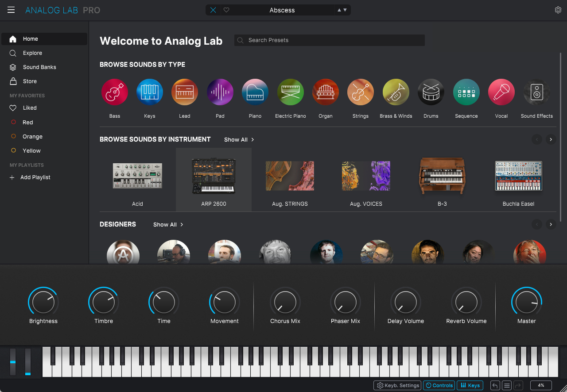
Task: Select the Brass & Winds trumpet icon
Action: 396,92
